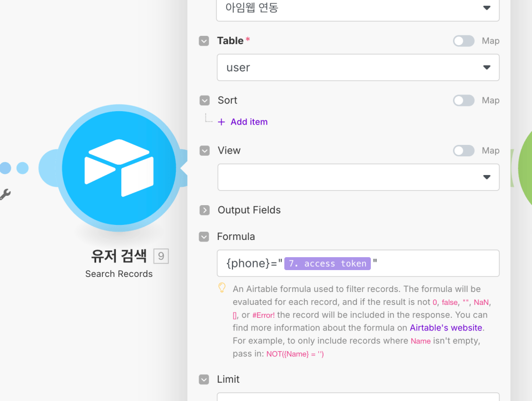Expand the Output Fields section
Viewport: 532px width, 401px height.
point(203,210)
